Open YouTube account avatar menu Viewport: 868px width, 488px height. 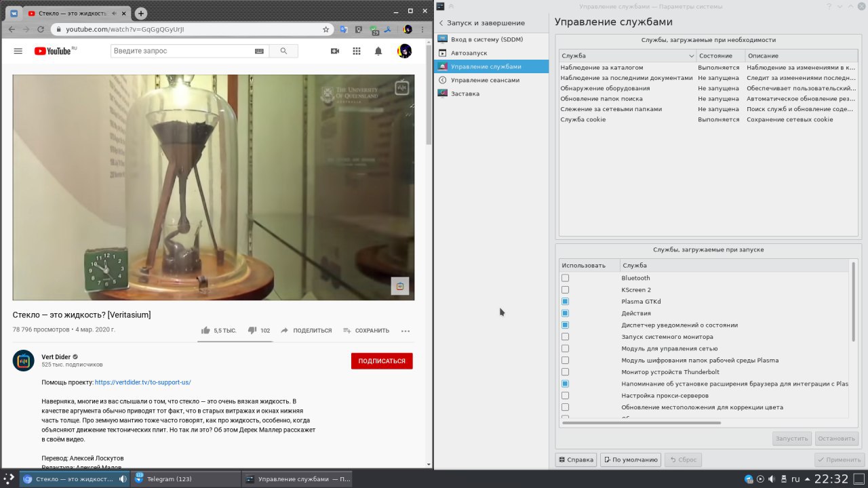pyautogui.click(x=404, y=51)
